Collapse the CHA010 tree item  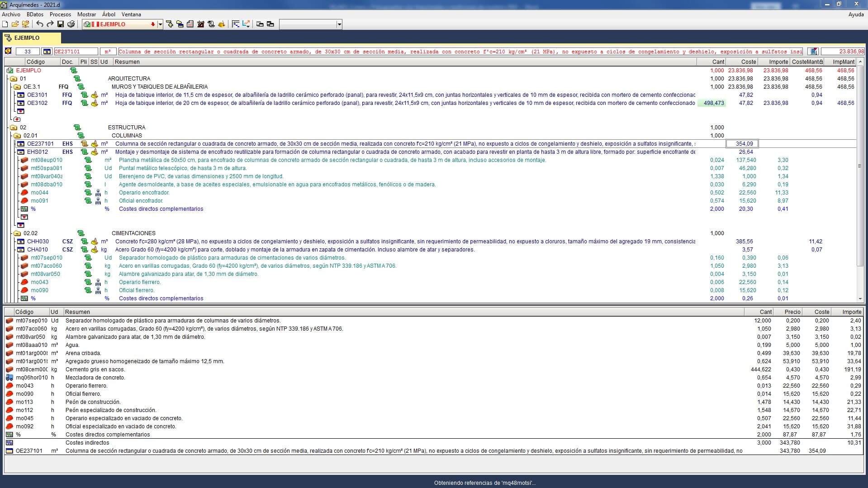pos(20,250)
